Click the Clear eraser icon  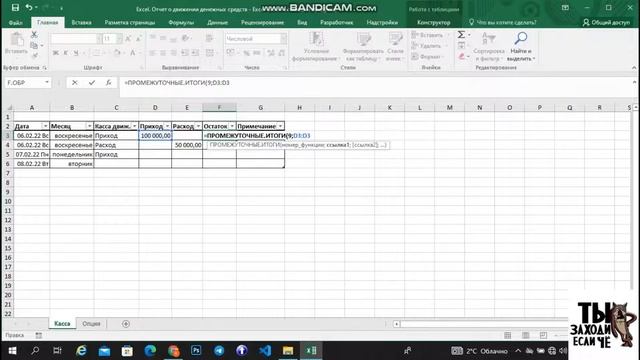click(x=461, y=56)
